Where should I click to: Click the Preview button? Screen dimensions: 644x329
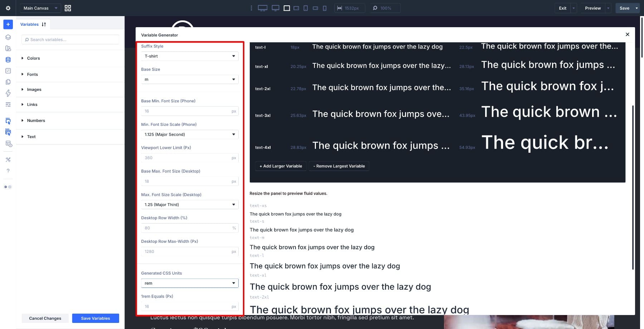click(593, 8)
